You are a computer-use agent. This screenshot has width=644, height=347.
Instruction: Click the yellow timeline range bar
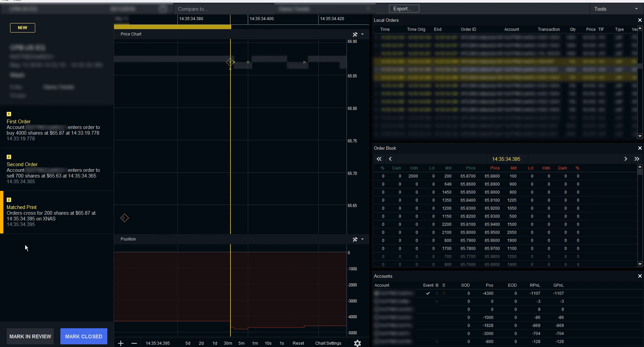pyautogui.click(x=172, y=27)
